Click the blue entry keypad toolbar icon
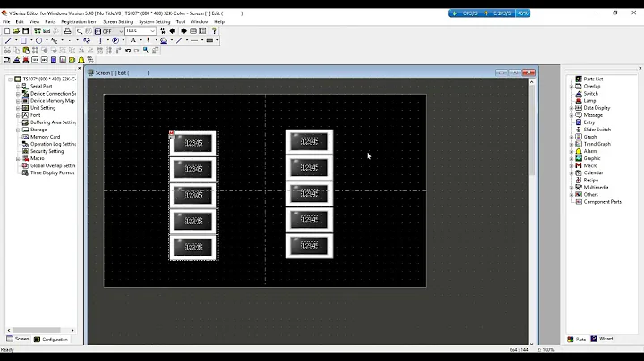This screenshot has width=644, height=361. point(54,60)
